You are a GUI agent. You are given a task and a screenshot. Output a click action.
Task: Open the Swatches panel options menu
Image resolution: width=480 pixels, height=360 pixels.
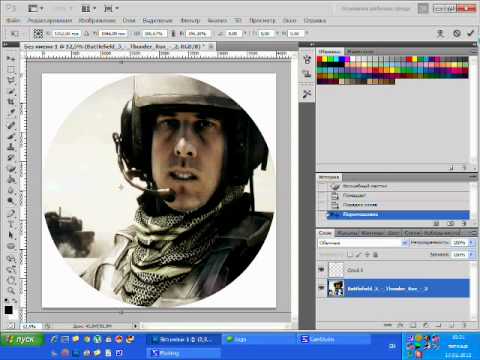pos(474,51)
